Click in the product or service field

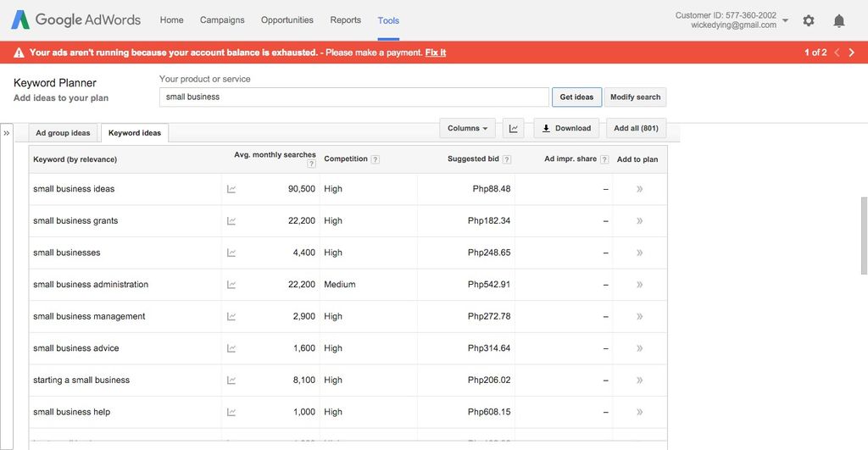click(353, 97)
